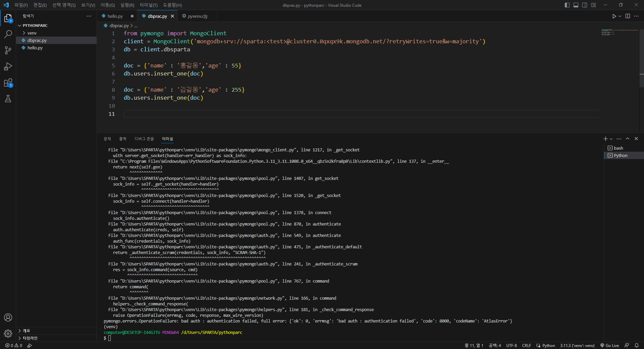Switch to the 출력 output panel tab
644x349 pixels.
tap(123, 139)
